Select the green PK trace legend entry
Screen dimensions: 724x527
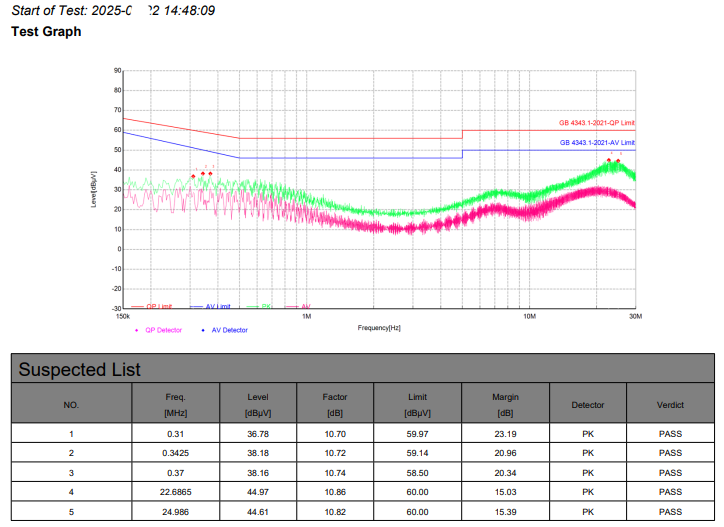tap(266, 306)
